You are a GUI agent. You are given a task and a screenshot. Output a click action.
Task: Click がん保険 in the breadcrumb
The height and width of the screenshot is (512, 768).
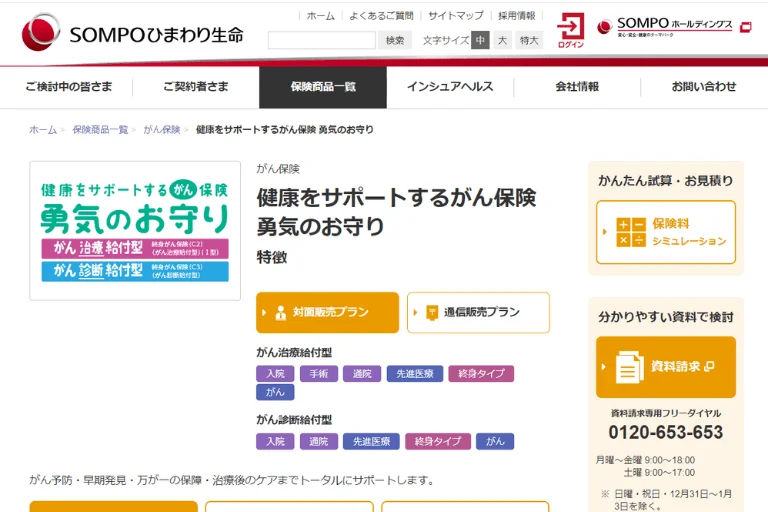pos(162,130)
